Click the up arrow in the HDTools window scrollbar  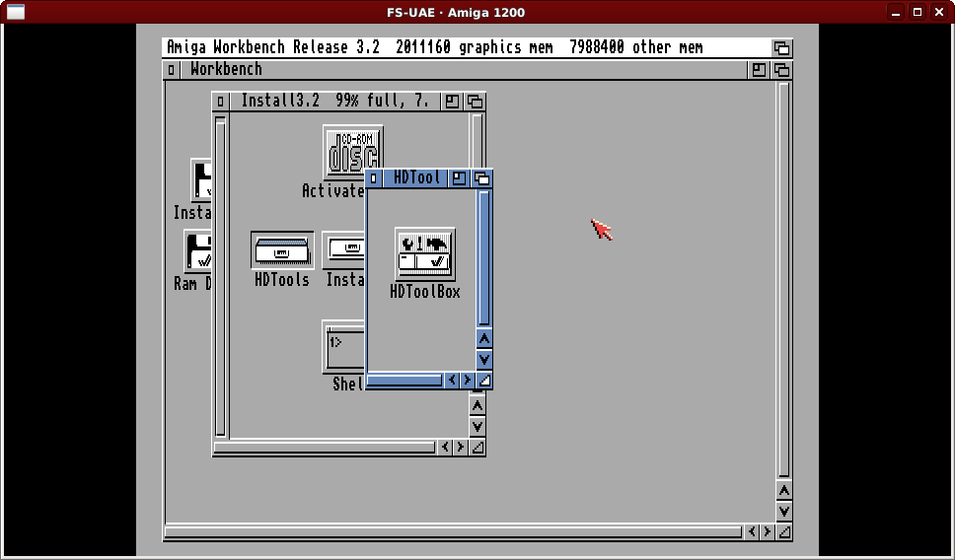pyautogui.click(x=484, y=338)
